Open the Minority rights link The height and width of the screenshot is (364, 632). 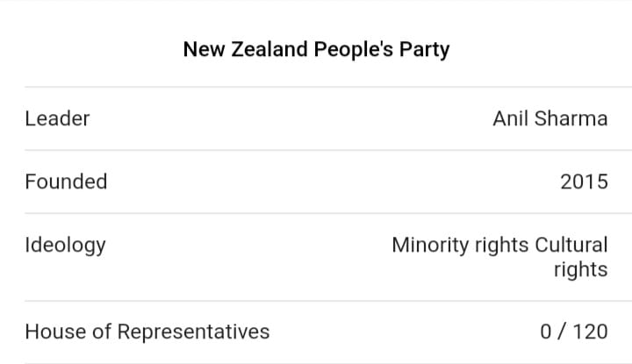461,245
